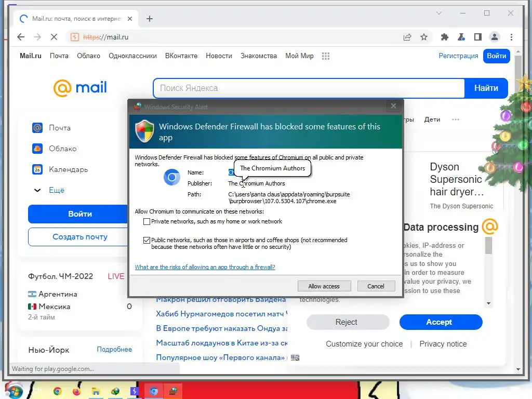Enable the Private networks checkbox

tap(147, 221)
